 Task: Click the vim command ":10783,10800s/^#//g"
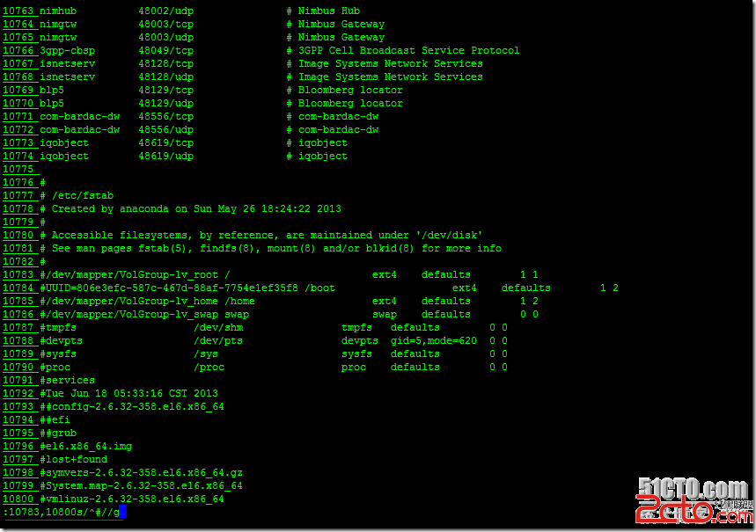point(62,513)
